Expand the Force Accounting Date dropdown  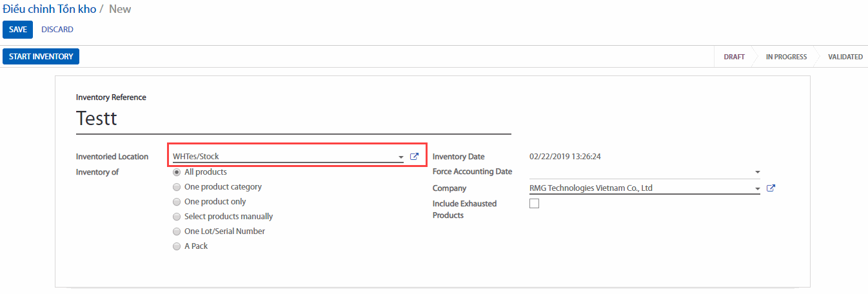coord(757,172)
